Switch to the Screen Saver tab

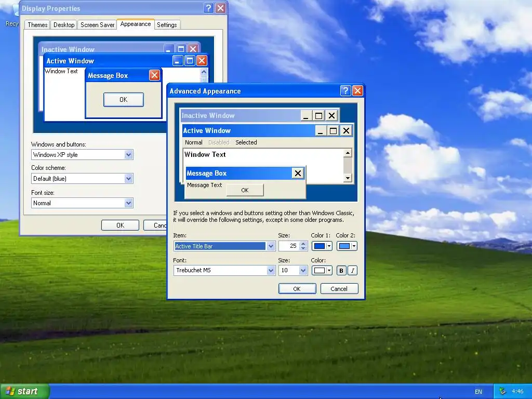pyautogui.click(x=97, y=25)
